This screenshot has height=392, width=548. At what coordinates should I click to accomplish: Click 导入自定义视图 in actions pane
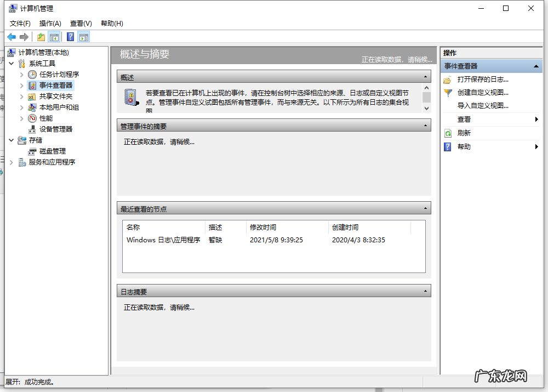click(482, 105)
